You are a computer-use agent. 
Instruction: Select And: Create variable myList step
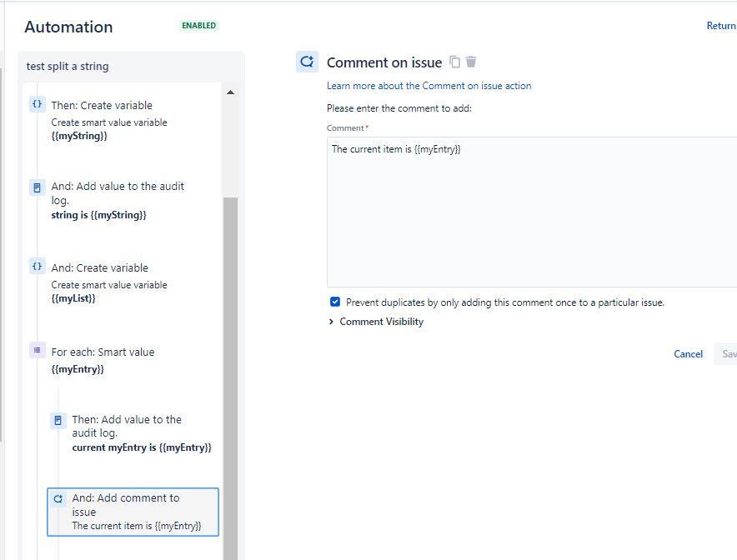pyautogui.click(x=123, y=282)
